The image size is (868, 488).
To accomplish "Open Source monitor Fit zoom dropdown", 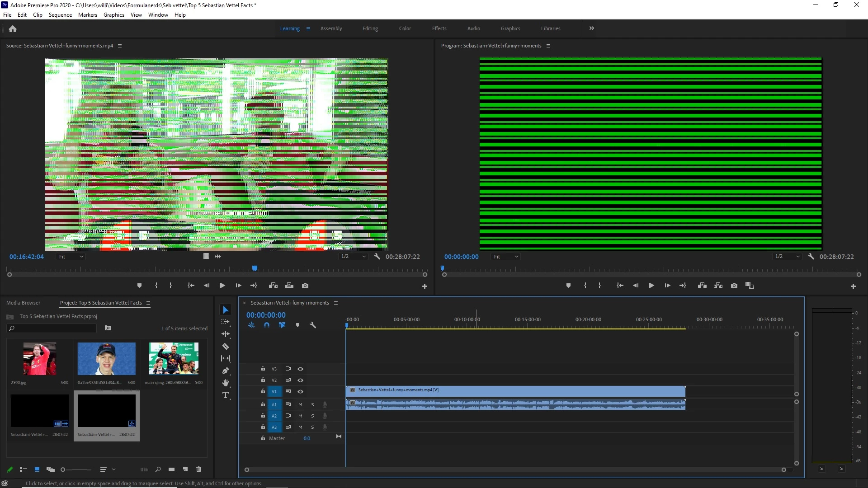I will click(x=71, y=257).
